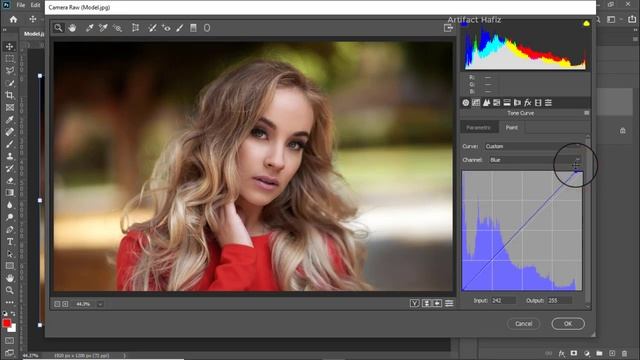Toggle highlight clipping warning in histogram
The height and width of the screenshot is (360, 640).
(586, 24)
